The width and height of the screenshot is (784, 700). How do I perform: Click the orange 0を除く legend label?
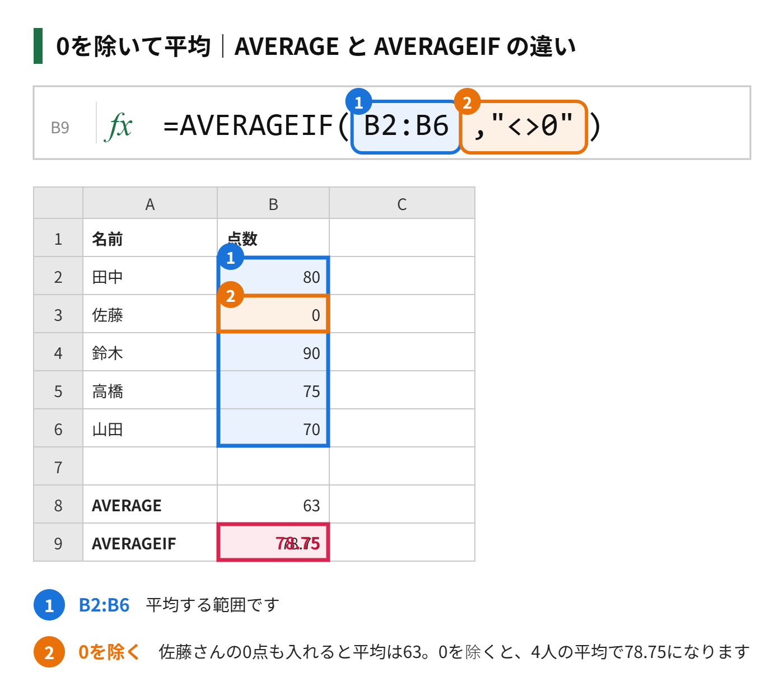coord(109,652)
